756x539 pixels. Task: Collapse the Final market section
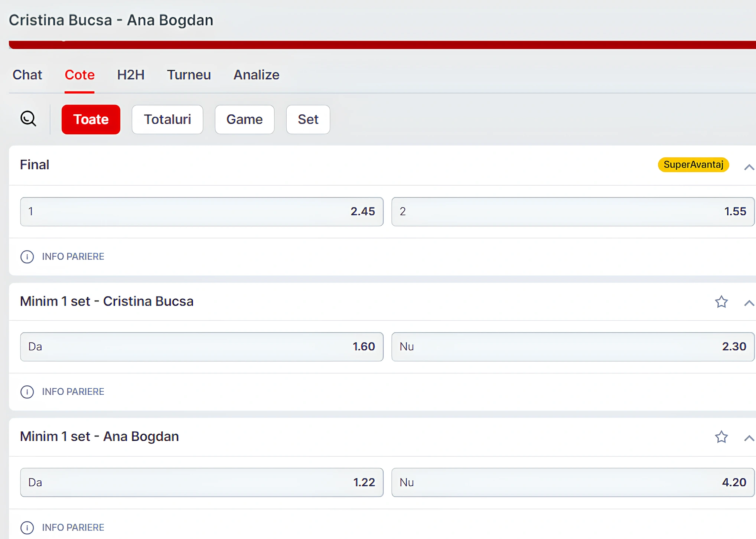coord(749,167)
